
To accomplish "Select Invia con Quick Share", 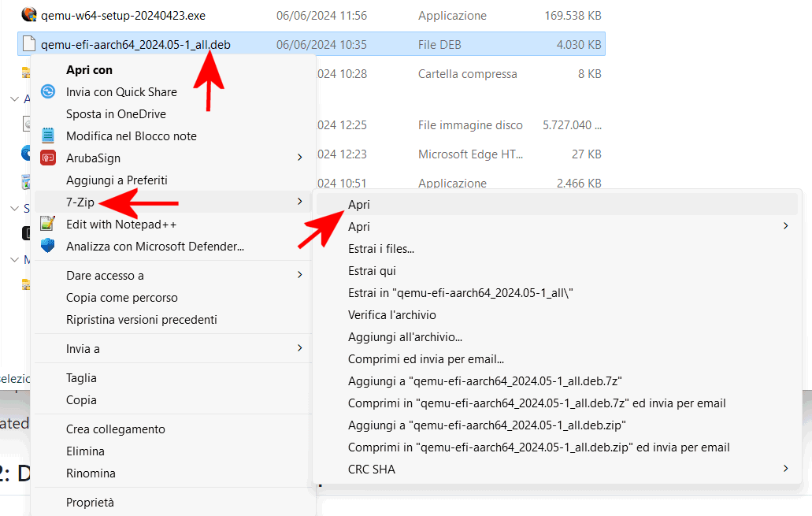I will [x=122, y=91].
